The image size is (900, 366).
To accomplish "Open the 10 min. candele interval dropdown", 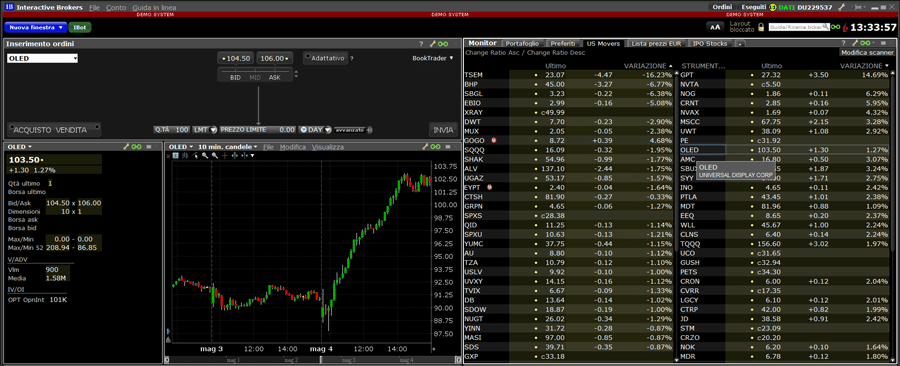I will [x=228, y=147].
